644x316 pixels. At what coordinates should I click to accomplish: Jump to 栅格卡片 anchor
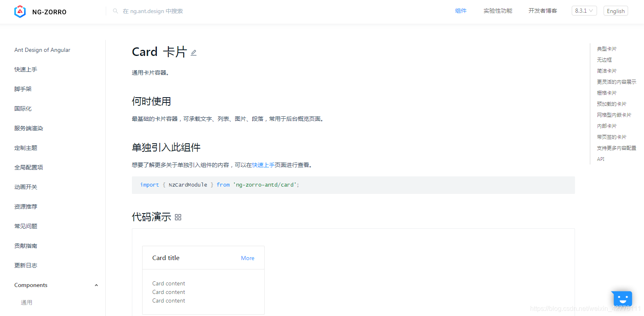click(x=607, y=93)
